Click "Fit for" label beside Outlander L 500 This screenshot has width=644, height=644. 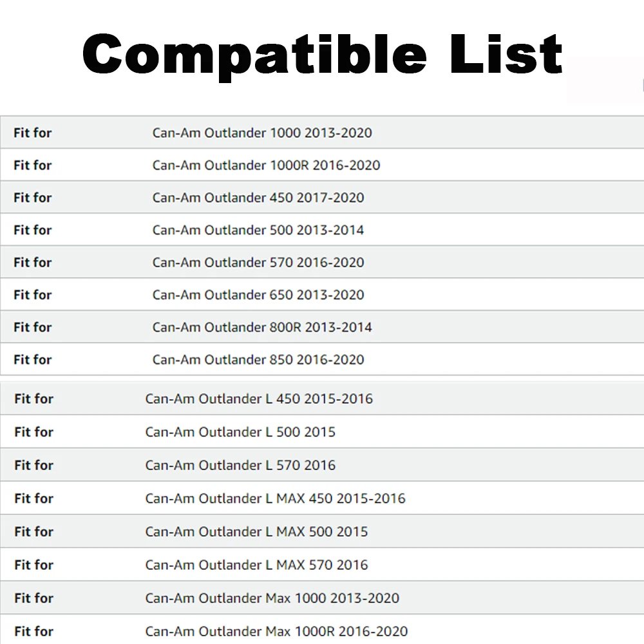point(33,432)
